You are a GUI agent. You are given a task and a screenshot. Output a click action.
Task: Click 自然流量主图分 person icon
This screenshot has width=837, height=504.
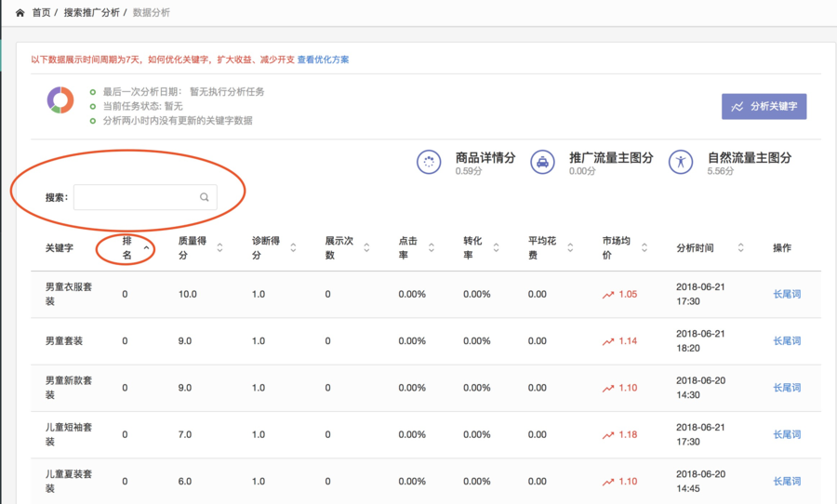681,162
